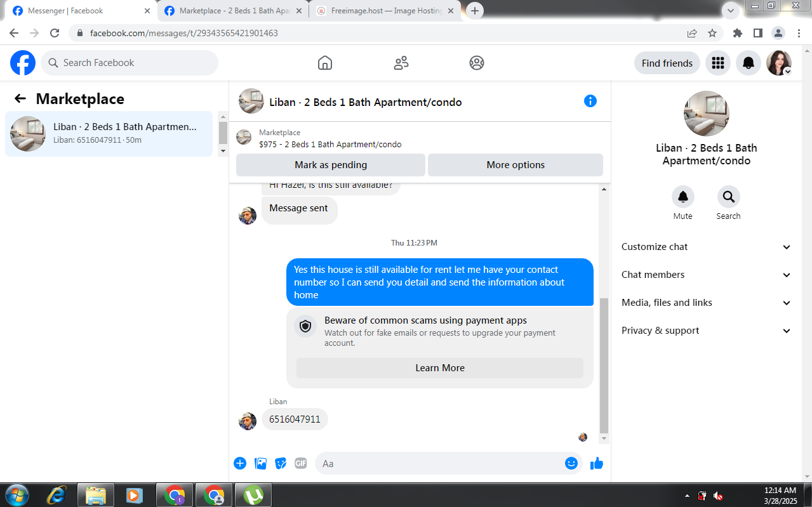
Task: Click the muted volume tray icon
Action: 718,496
